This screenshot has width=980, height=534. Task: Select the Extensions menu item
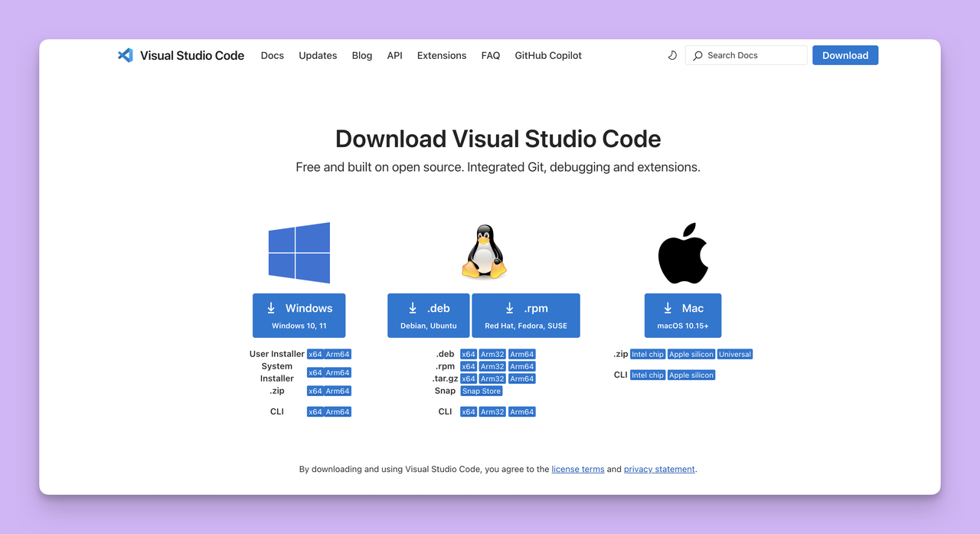coord(441,55)
